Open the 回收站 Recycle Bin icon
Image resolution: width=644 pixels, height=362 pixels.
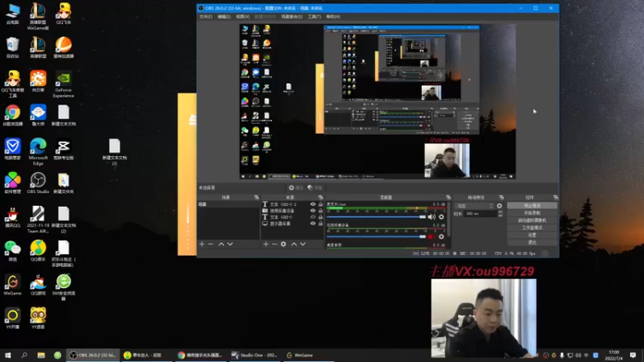[x=12, y=47]
